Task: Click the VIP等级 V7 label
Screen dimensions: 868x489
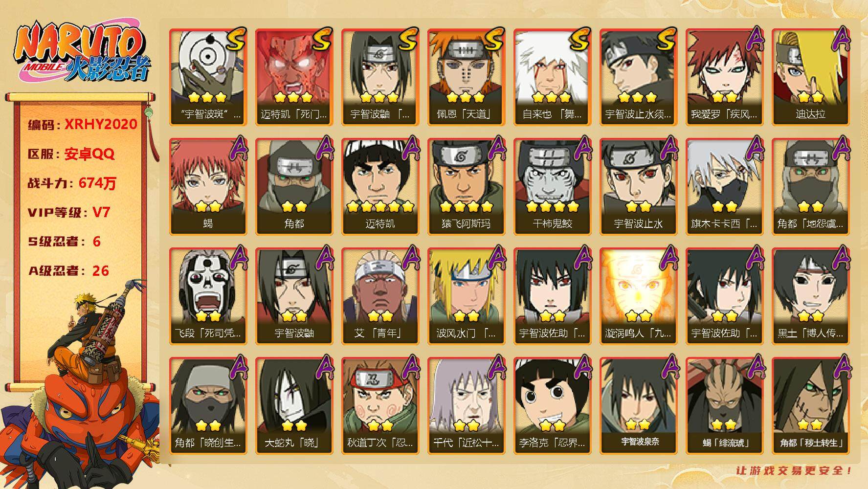Action: click(69, 212)
